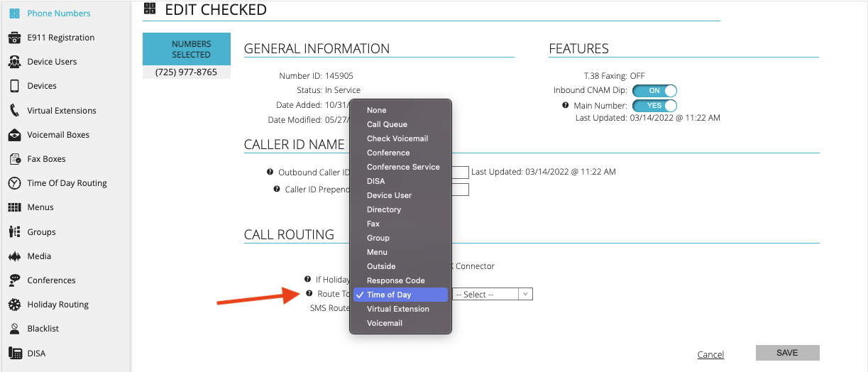
Task: Open the Virtual Extensions handset icon
Action: (x=14, y=110)
